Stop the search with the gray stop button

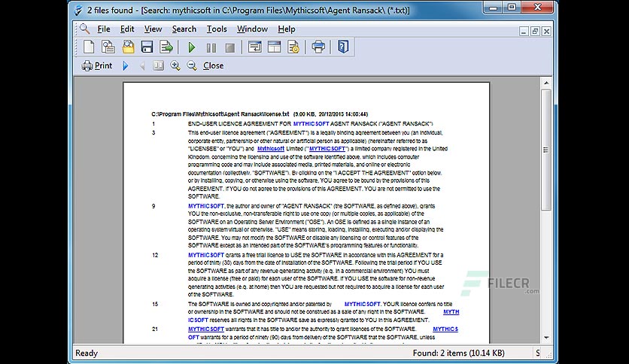(x=230, y=47)
